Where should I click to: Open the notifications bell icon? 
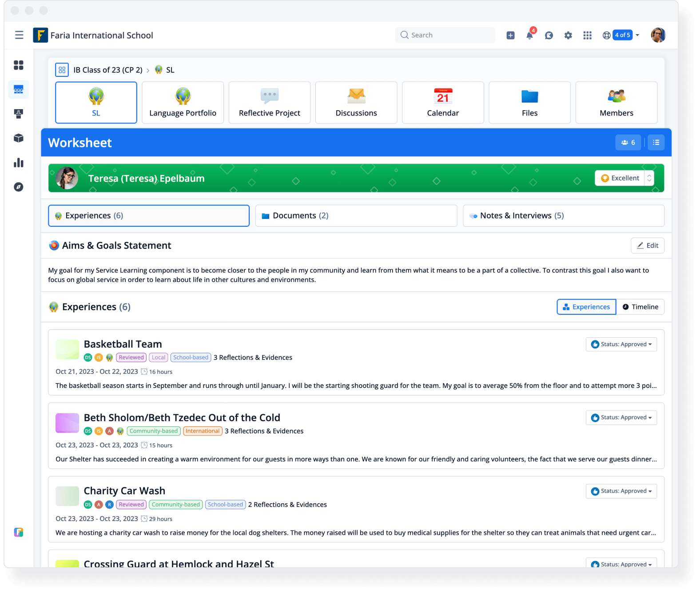tap(529, 36)
